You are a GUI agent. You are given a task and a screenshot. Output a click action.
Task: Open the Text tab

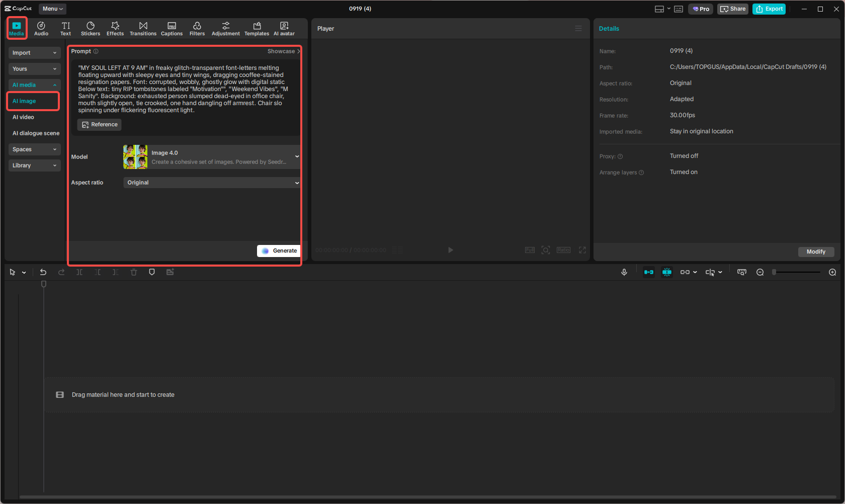[x=66, y=29]
